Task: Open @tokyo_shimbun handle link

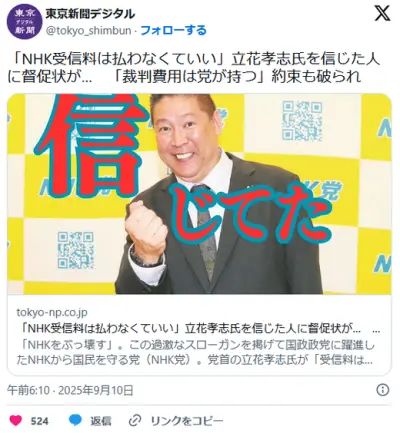Action: pyautogui.click(x=88, y=31)
